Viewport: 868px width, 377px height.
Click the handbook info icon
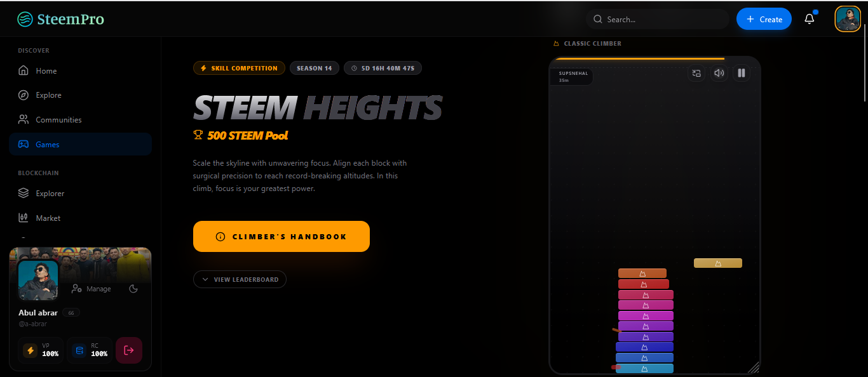click(x=220, y=237)
